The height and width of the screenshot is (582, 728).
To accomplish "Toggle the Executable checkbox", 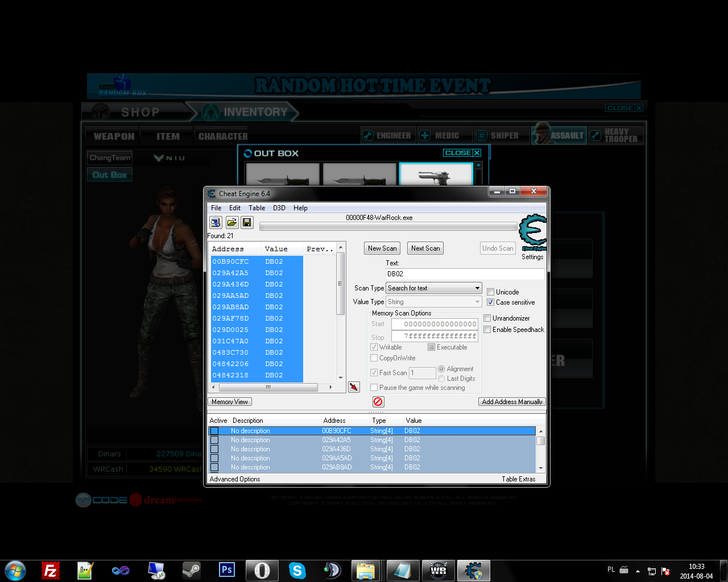I will pos(431,347).
